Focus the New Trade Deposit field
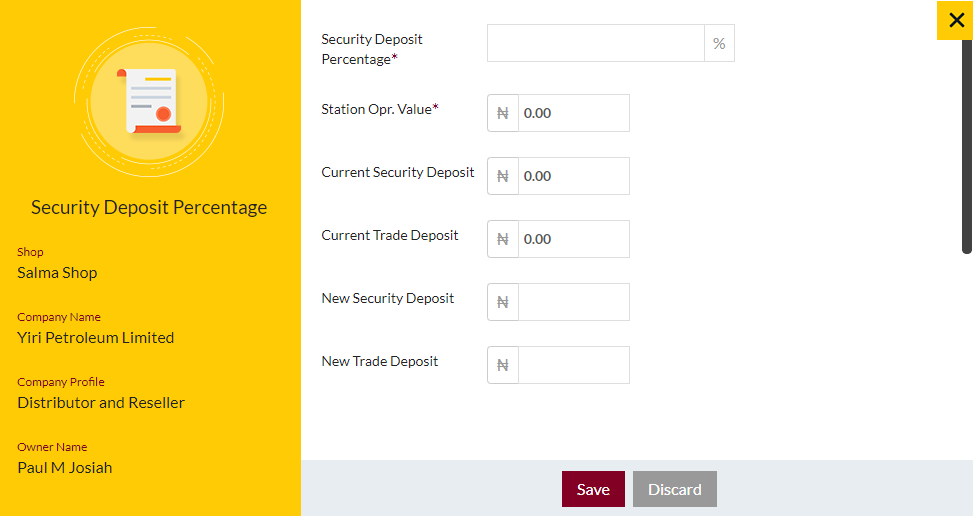 [x=574, y=365]
